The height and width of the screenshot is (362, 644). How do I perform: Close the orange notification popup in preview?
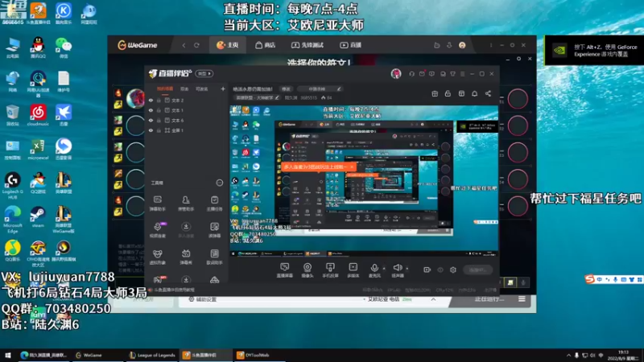click(x=352, y=167)
